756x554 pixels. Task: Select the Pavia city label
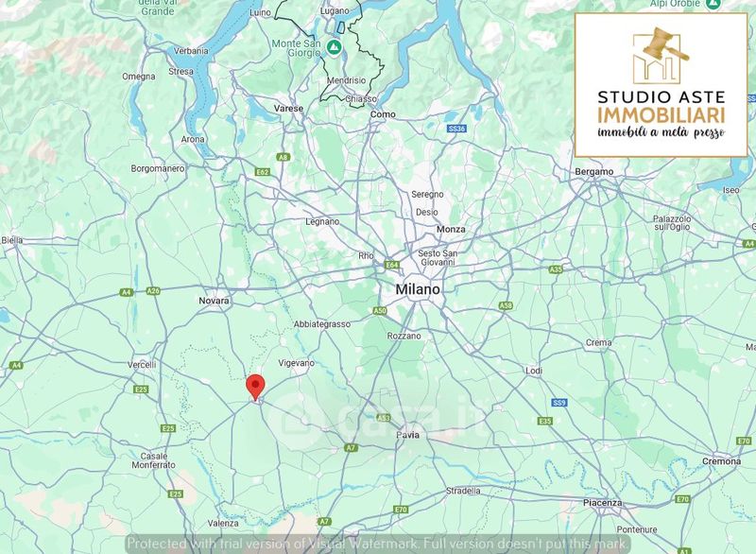click(x=407, y=435)
